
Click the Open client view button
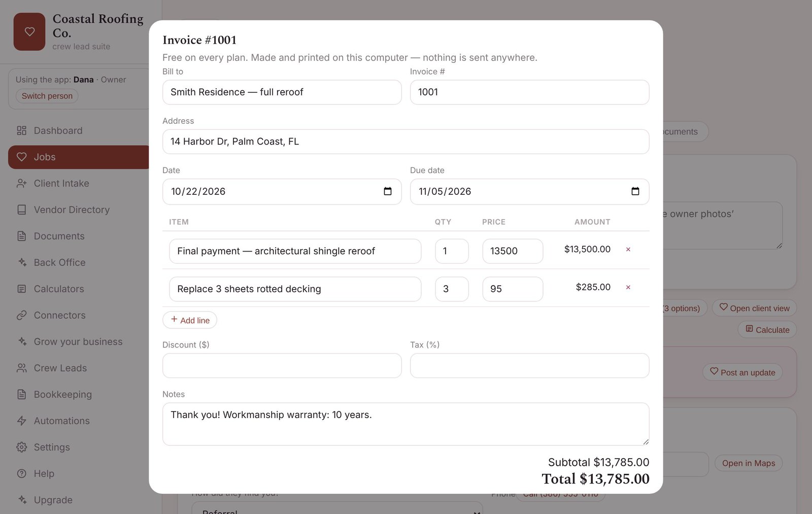pyautogui.click(x=754, y=308)
